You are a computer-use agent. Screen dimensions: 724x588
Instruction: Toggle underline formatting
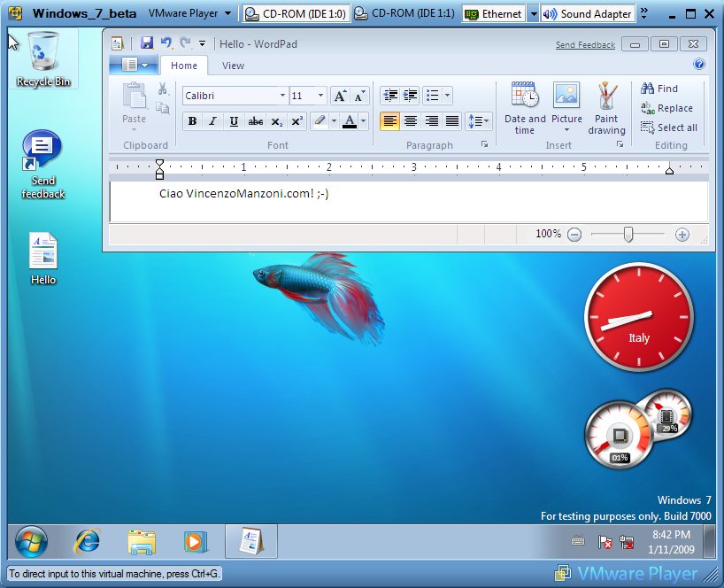pos(234,121)
